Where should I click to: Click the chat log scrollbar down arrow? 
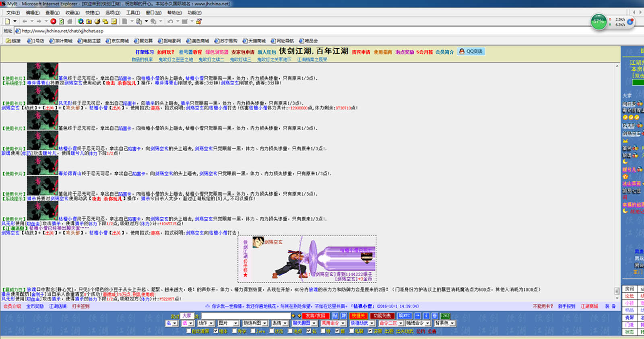[617, 298]
